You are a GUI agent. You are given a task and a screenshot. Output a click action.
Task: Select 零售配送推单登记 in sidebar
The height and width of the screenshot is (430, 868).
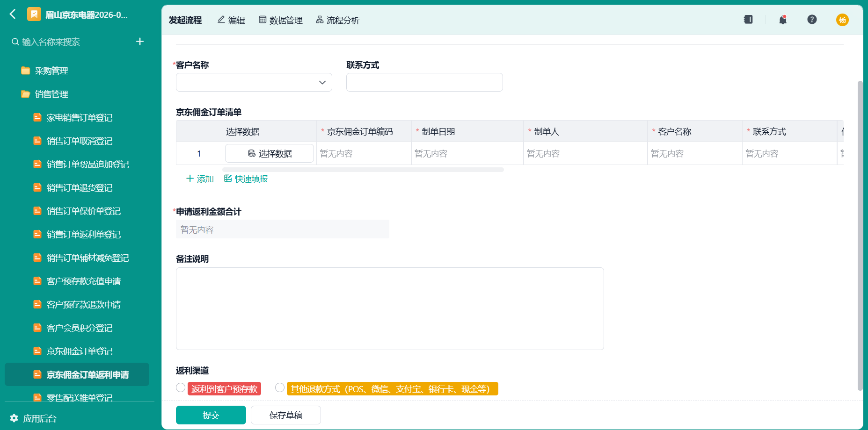[80, 398]
